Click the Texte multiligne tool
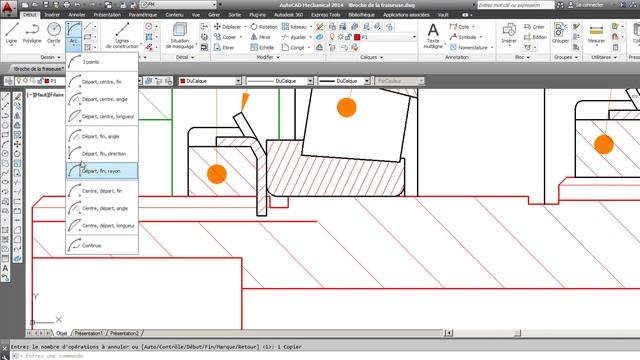Viewport: 640px width, 360px height. [x=433, y=36]
